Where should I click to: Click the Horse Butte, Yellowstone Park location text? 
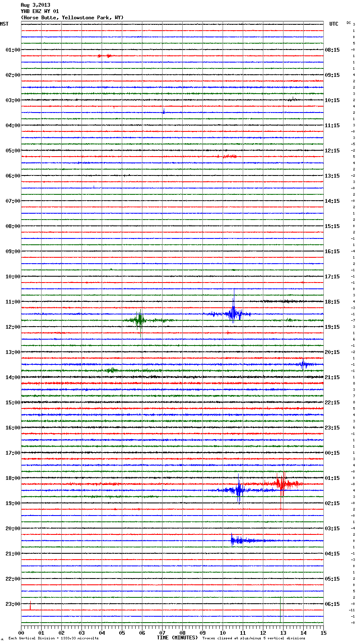point(72,18)
